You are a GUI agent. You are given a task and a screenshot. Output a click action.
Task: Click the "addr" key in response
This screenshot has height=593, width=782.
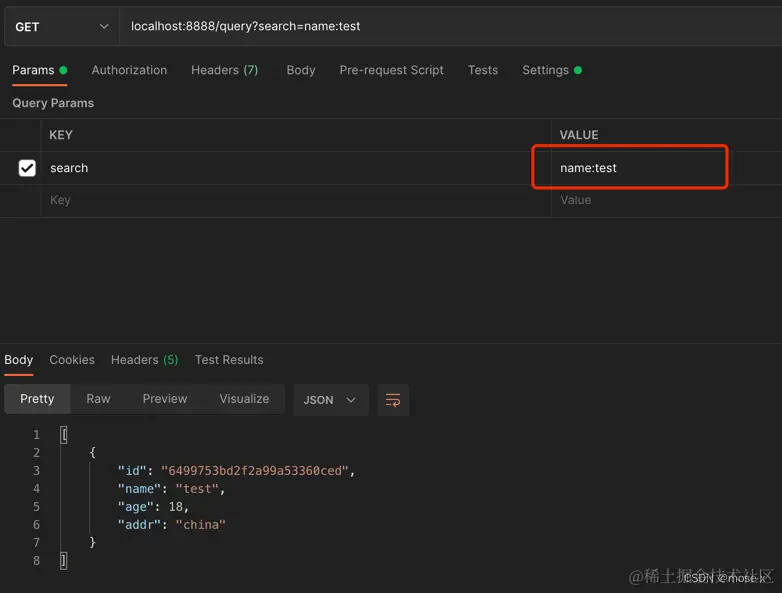pyautogui.click(x=139, y=525)
